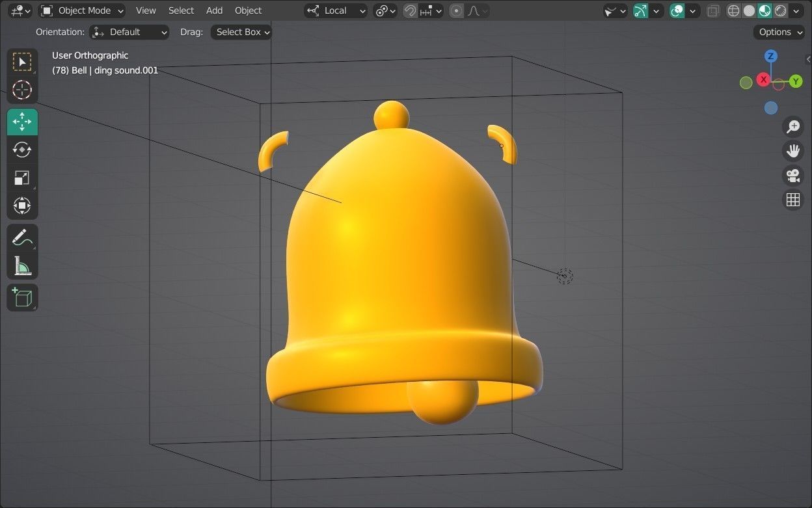The width and height of the screenshot is (812, 508).
Task: Open the Object menu
Action: (x=248, y=10)
